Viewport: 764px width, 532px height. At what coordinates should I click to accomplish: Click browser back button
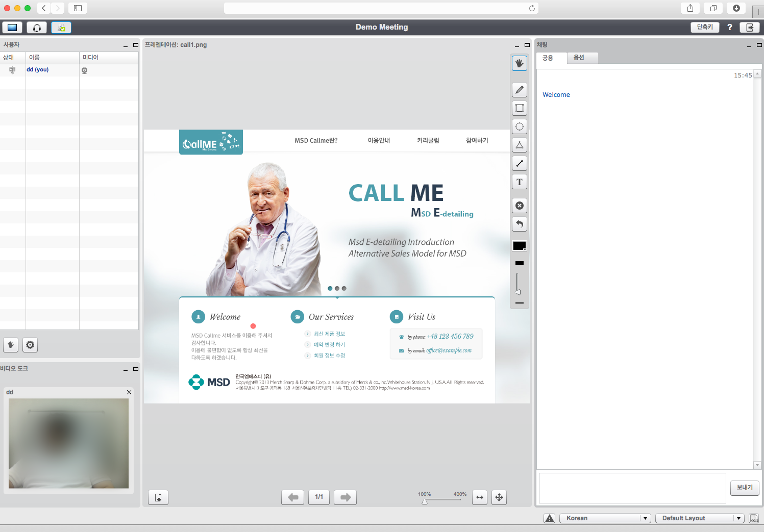click(x=44, y=8)
